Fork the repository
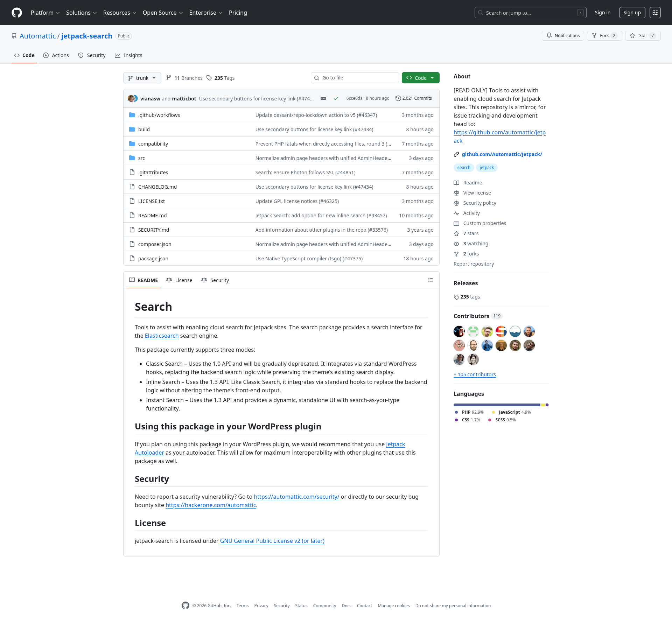 coord(604,36)
